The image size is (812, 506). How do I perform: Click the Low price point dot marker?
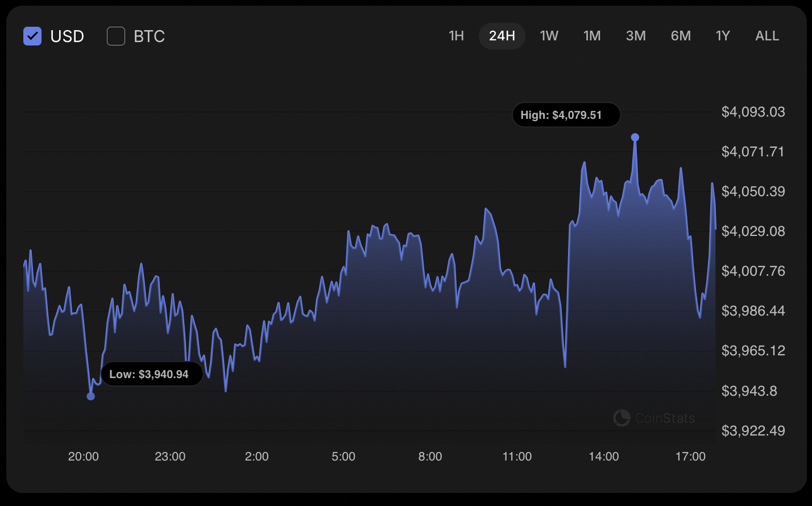pyautogui.click(x=90, y=396)
